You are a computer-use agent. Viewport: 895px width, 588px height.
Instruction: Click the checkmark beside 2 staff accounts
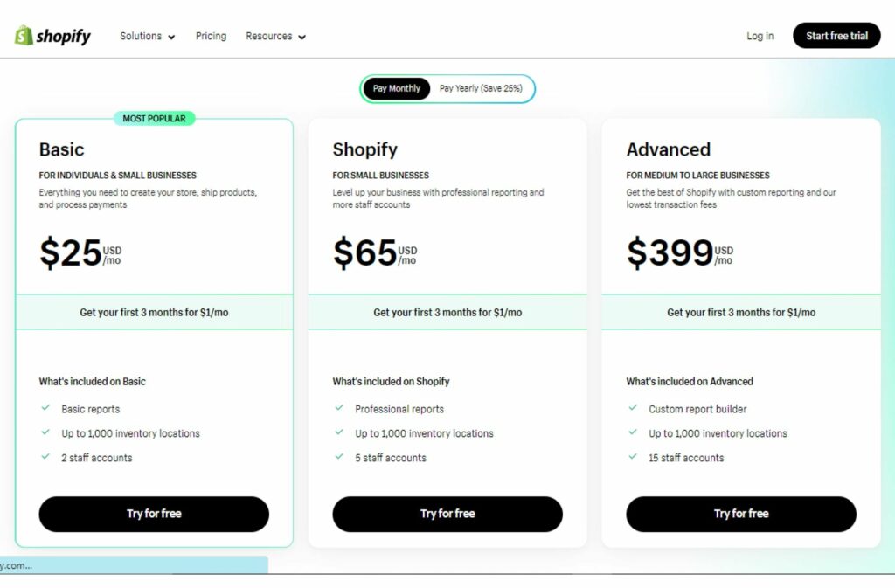pos(45,458)
